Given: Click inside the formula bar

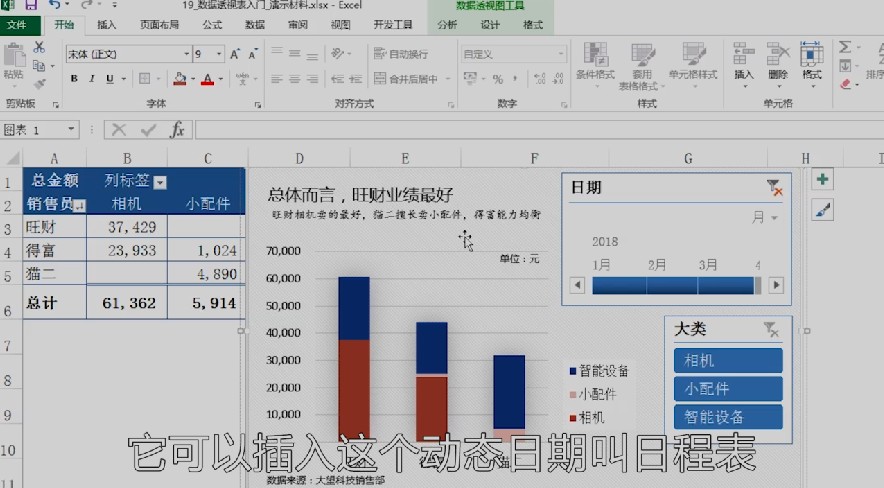Looking at the screenshot, I should (x=539, y=130).
